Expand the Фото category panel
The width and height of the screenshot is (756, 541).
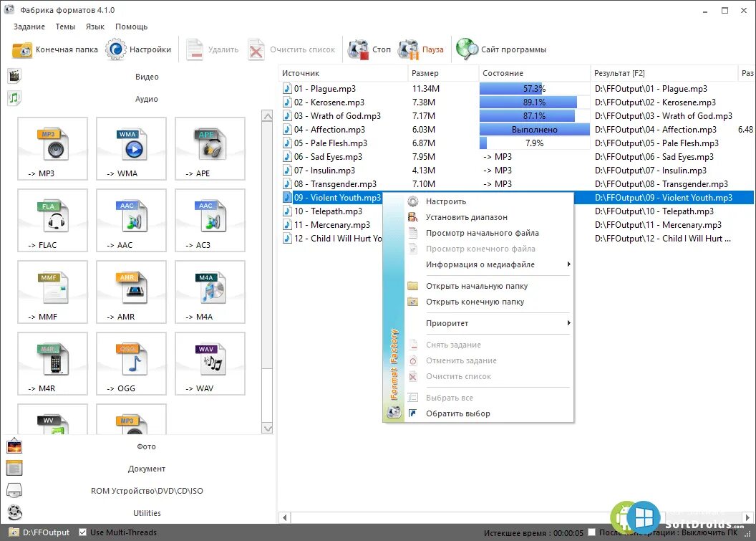tap(147, 446)
